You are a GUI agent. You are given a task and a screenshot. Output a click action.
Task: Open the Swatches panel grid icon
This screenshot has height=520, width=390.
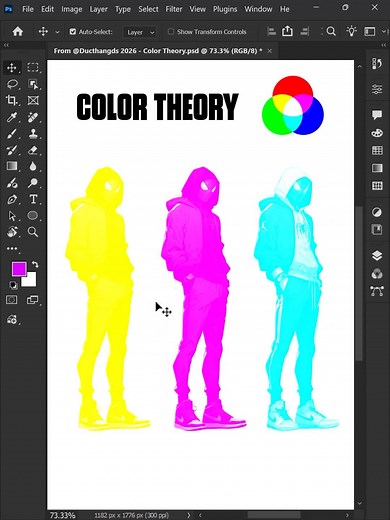[x=377, y=150]
